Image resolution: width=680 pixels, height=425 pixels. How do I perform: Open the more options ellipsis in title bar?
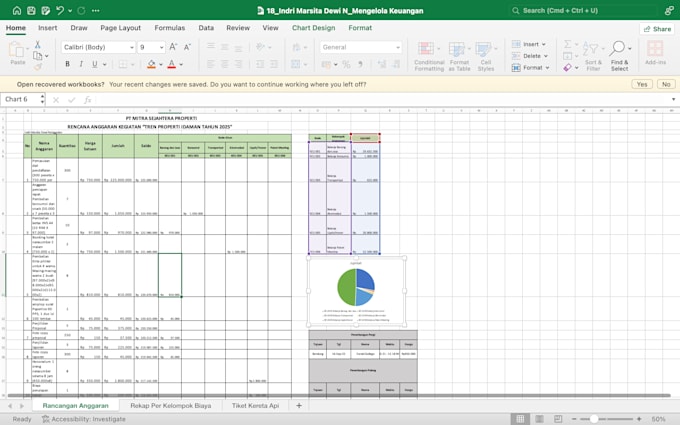[x=96, y=10]
